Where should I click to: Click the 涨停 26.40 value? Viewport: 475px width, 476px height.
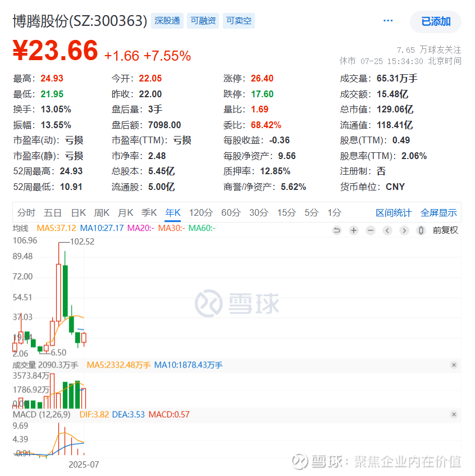(x=262, y=78)
